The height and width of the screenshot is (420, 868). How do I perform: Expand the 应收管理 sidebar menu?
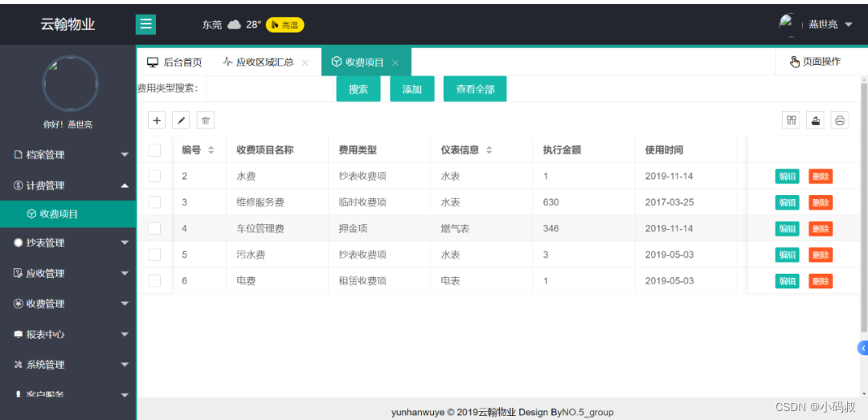tap(68, 273)
